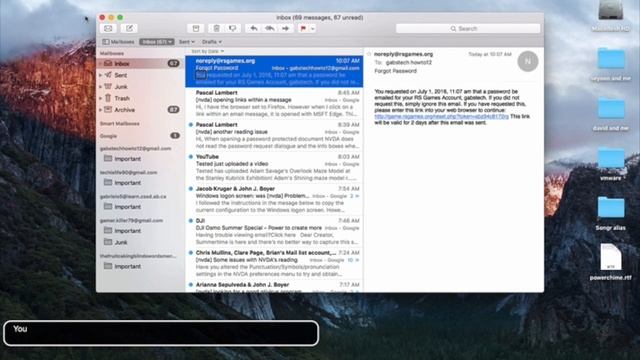Image resolution: width=640 pixels, height=360 pixels.
Task: Click the Google section header in sidebar
Action: tap(109, 136)
